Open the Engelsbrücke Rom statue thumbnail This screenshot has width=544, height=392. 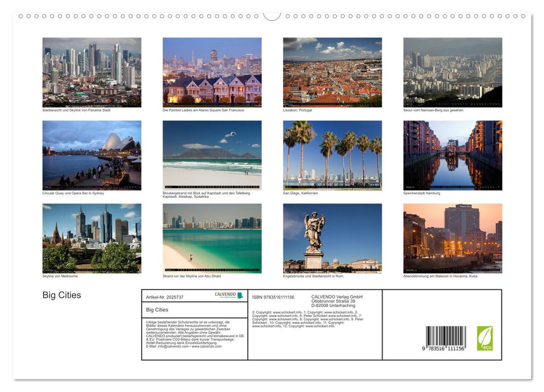332,237
